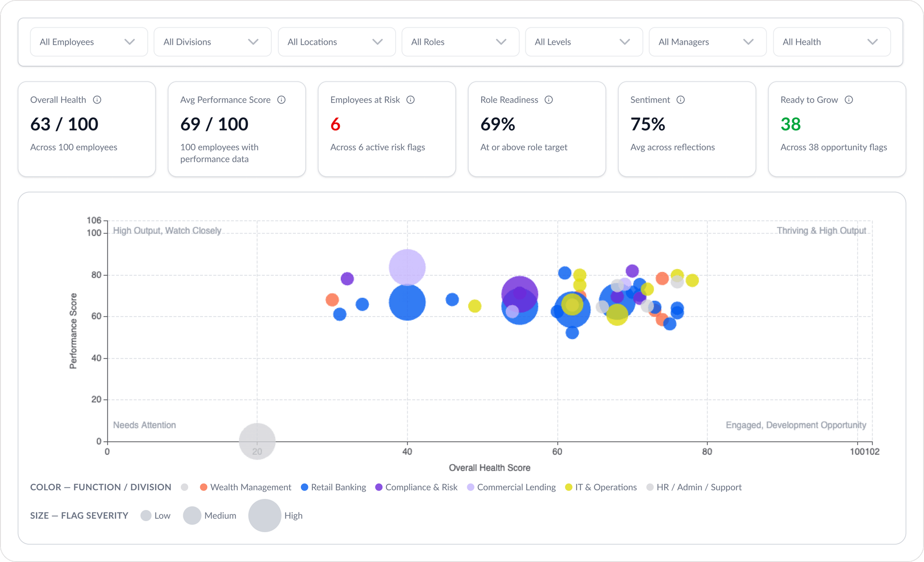Open the All Health dropdown
The image size is (924, 562).
(x=832, y=42)
